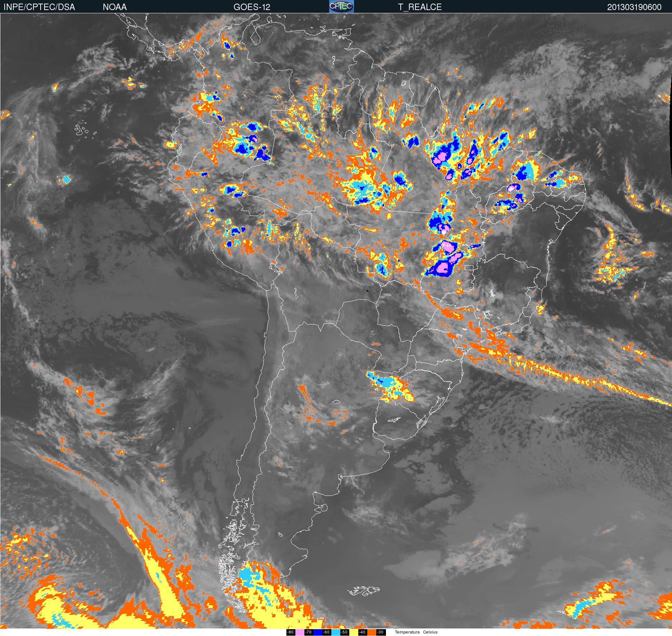Image resolution: width=672 pixels, height=636 pixels.
Task: Click the dark blue legend swatch
Action: coord(318,632)
